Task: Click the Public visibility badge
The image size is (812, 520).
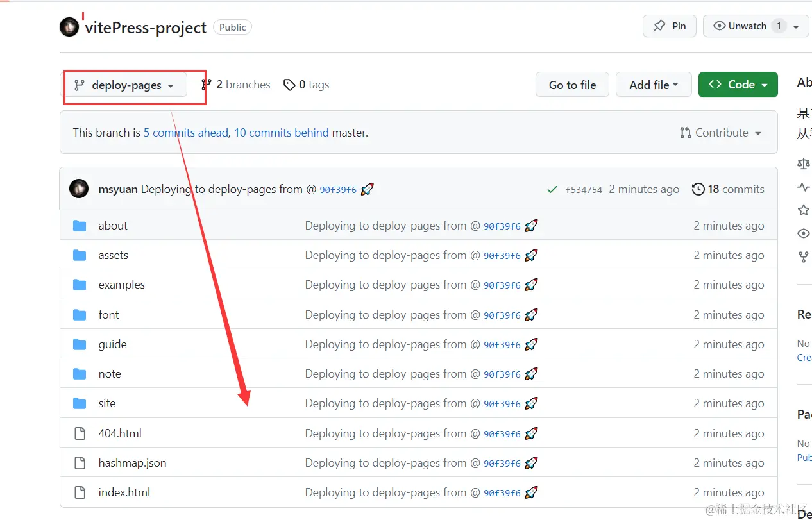Action: pyautogui.click(x=232, y=28)
